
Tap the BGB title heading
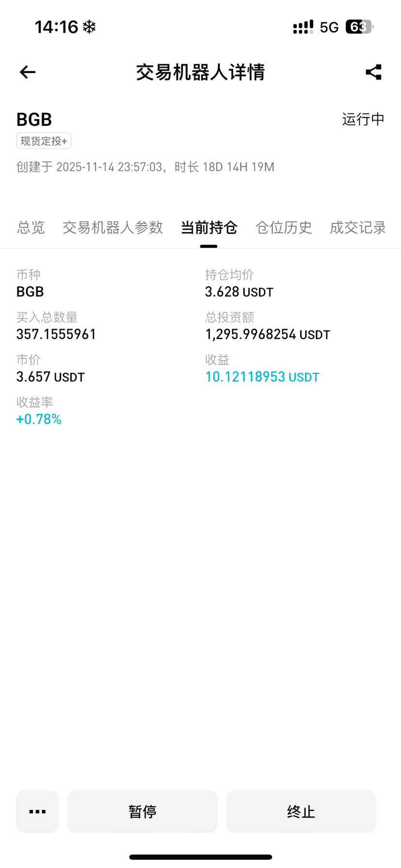34,119
